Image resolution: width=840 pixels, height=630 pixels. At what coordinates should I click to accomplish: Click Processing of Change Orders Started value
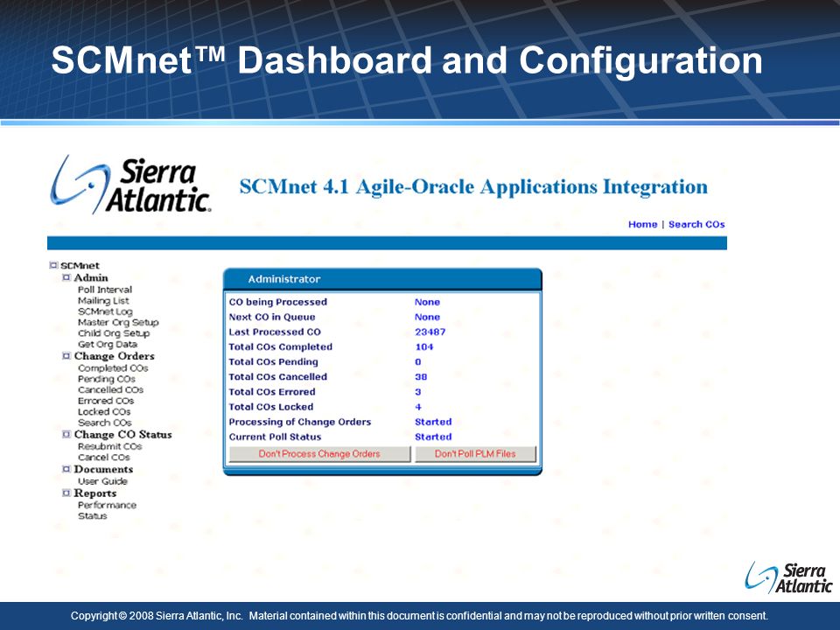[433, 422]
